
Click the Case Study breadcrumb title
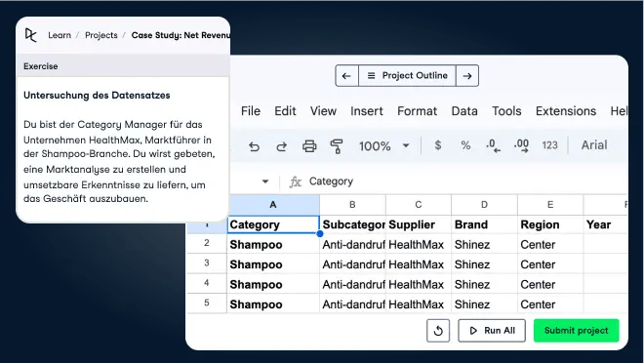(x=181, y=35)
